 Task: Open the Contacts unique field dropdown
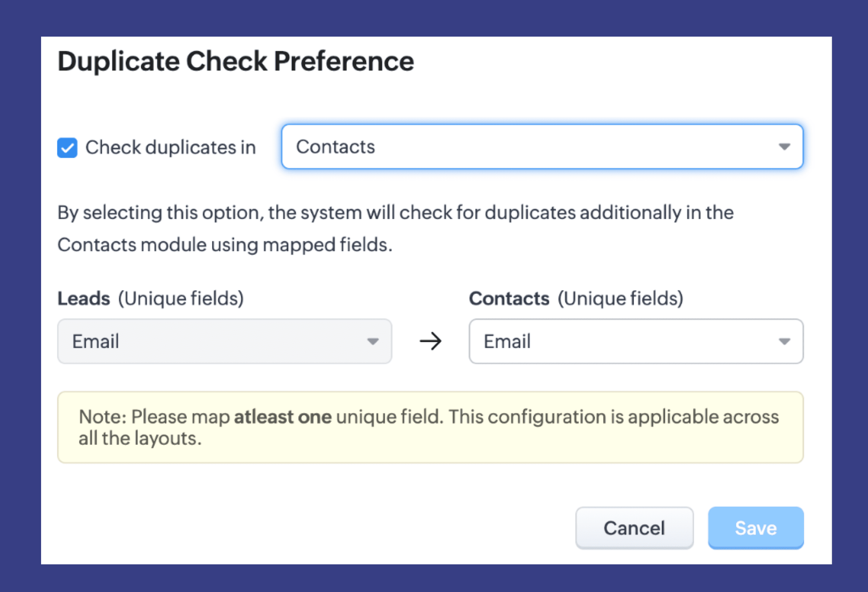coord(635,341)
